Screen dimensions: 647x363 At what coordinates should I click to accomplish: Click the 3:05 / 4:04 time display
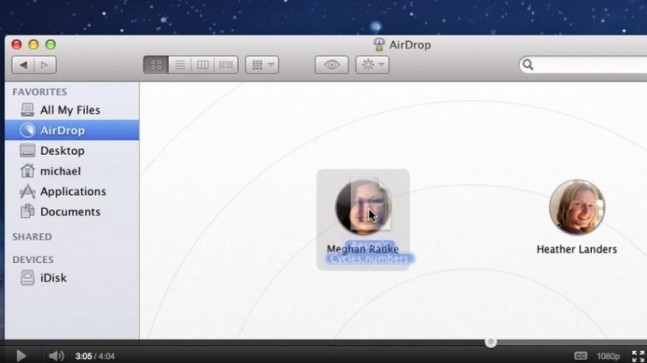95,356
